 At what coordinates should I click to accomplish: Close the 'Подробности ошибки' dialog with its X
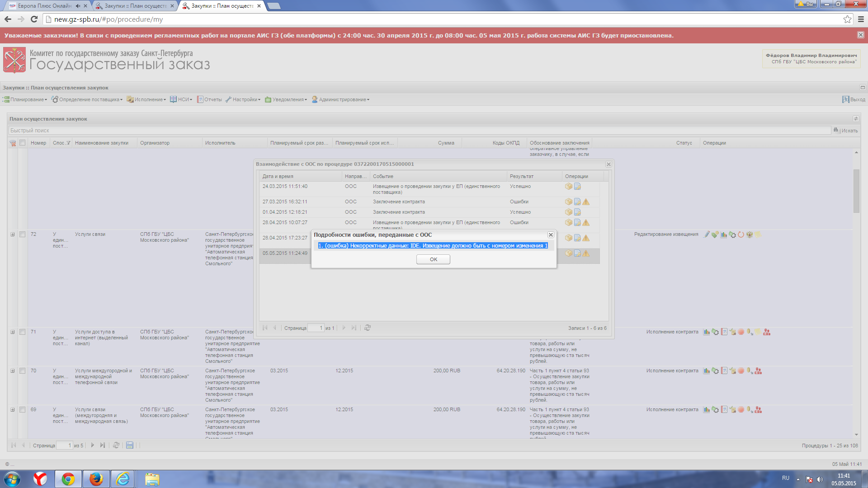tap(551, 235)
